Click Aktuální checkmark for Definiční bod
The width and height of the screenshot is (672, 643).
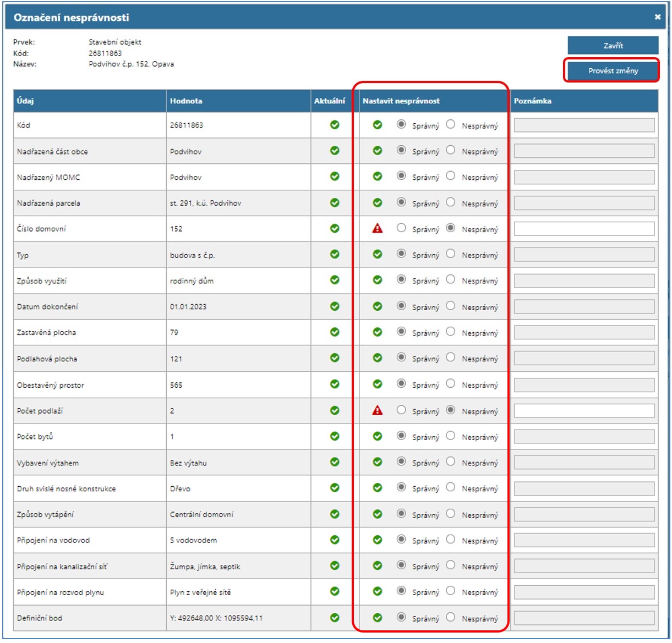[335, 618]
